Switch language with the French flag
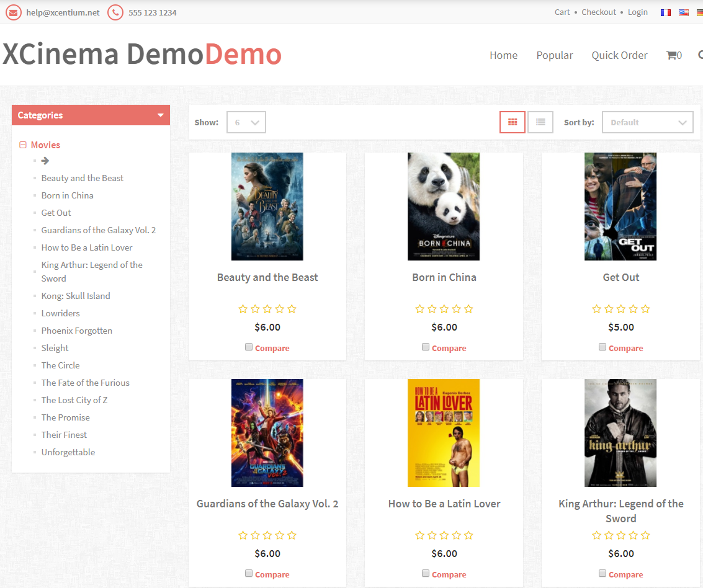 click(665, 12)
